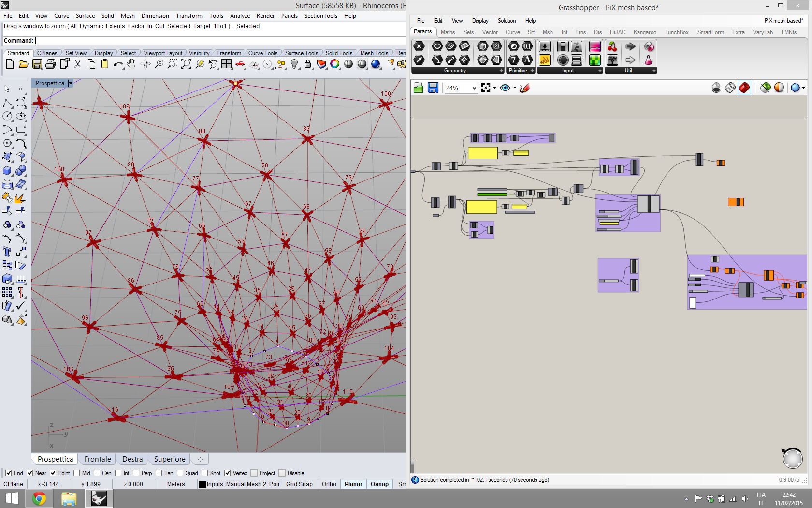Open the Kangaroo tab in Grasshopper

pos(645,32)
